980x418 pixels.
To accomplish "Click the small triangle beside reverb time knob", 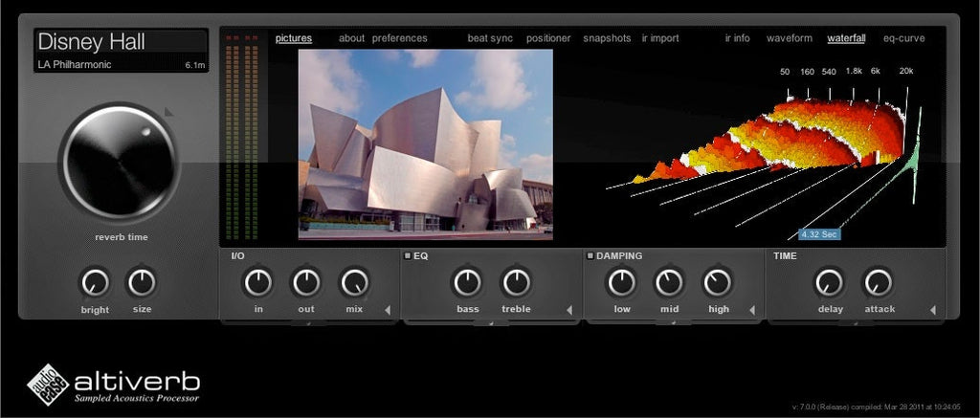I will 168,113.
